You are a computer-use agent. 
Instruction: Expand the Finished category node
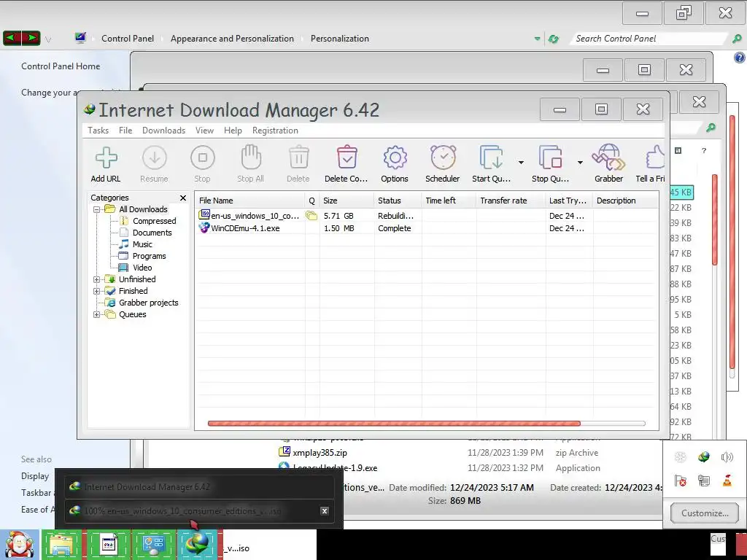point(97,291)
